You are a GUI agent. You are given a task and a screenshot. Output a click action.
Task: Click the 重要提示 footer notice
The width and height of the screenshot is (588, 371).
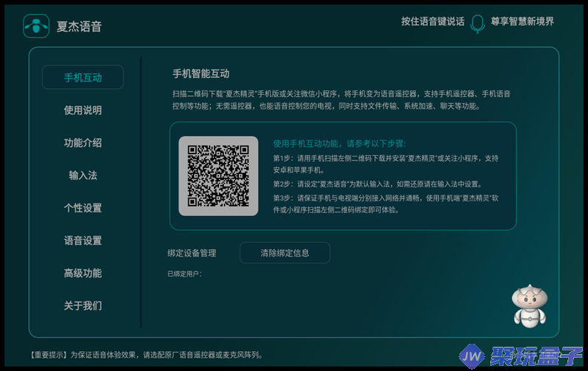pos(146,355)
